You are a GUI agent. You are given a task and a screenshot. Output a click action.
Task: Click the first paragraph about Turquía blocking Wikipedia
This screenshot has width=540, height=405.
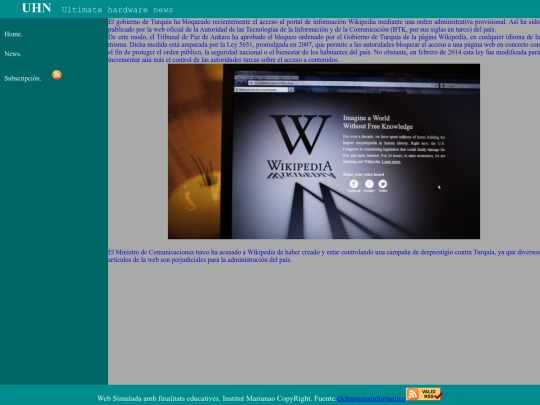point(324,25)
